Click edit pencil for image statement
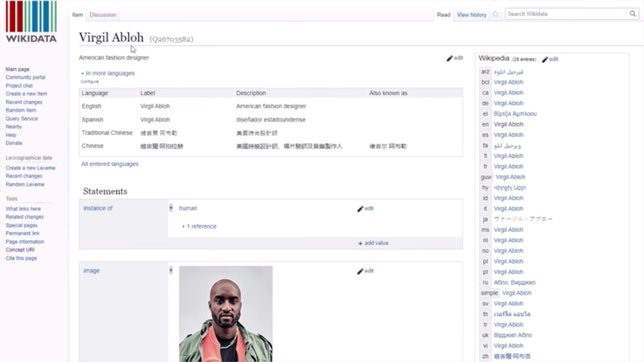The image size is (644, 362). [360, 271]
